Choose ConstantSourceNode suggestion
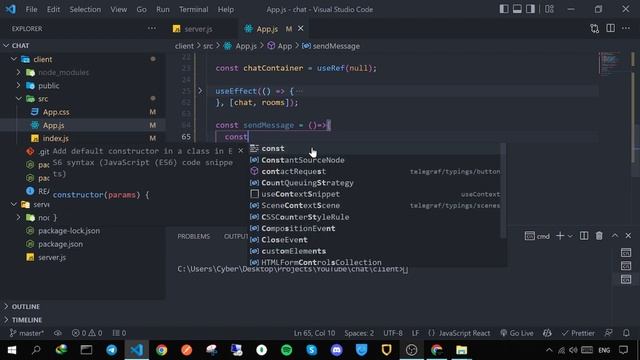The width and height of the screenshot is (640, 360). pos(376,160)
